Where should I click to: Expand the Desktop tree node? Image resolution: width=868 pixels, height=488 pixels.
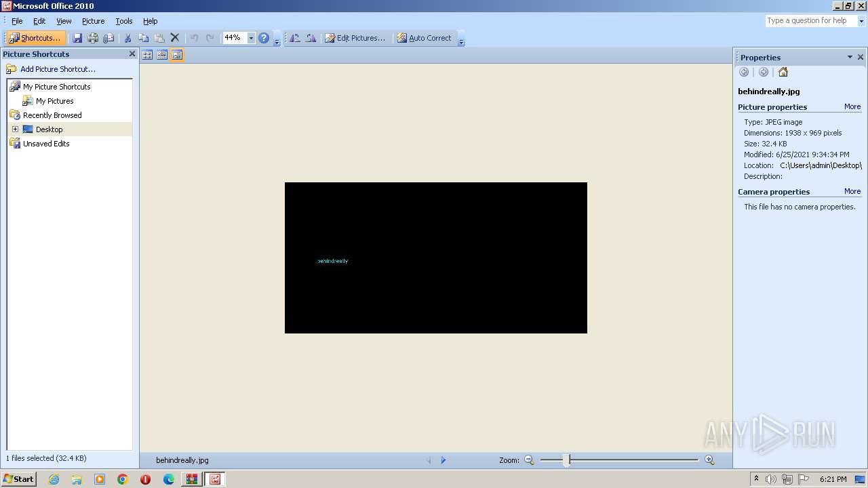[x=15, y=129]
